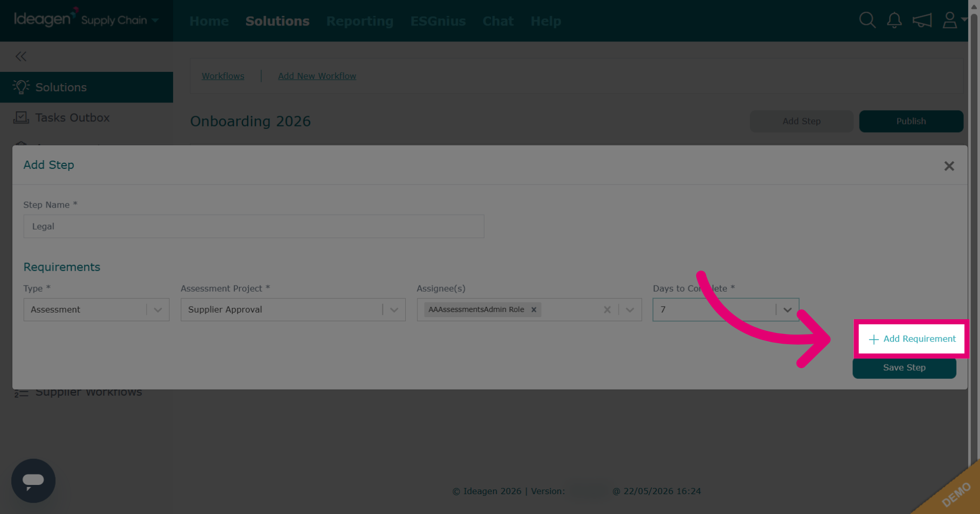Open the chat bubble widget

click(x=33, y=480)
